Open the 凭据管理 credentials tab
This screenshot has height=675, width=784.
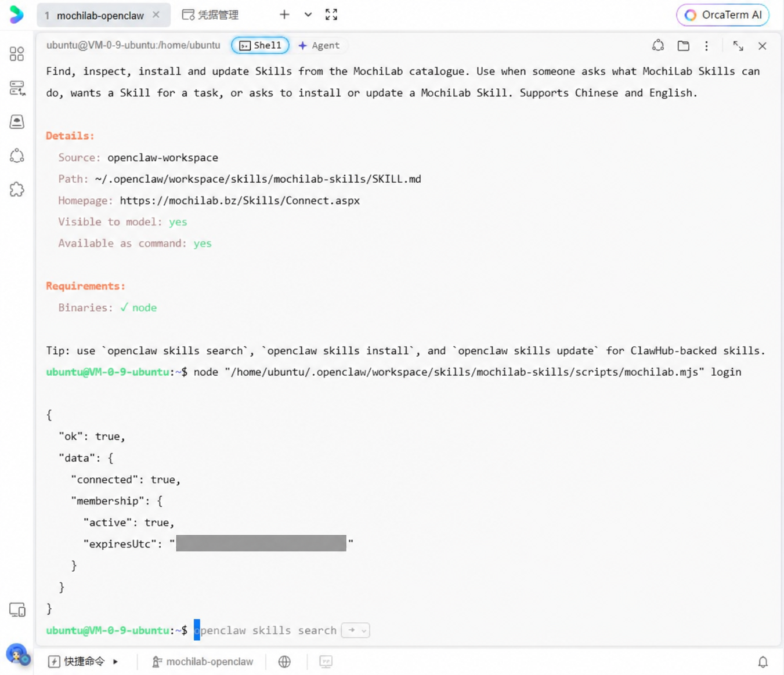210,15
